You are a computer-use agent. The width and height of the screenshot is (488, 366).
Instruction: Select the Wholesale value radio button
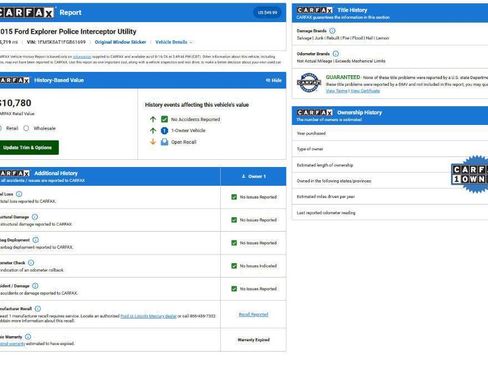[x=26, y=128]
